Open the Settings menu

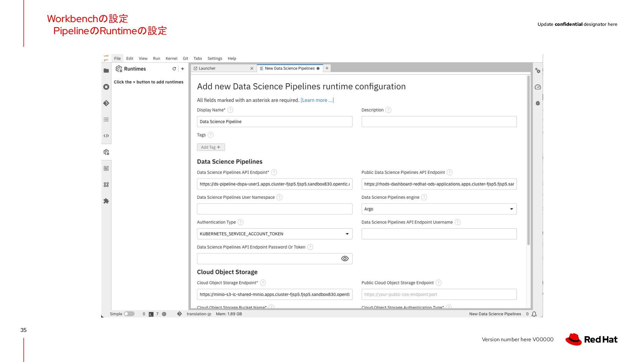click(x=215, y=58)
